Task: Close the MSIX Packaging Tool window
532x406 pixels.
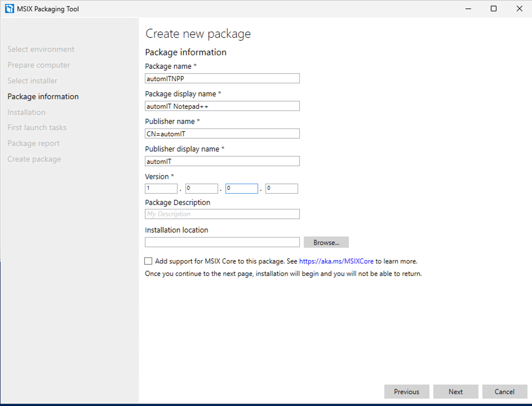Action: 519,9
